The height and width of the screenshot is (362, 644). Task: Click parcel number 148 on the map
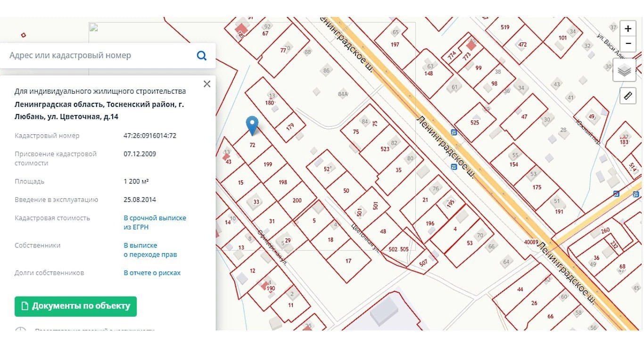429,74
